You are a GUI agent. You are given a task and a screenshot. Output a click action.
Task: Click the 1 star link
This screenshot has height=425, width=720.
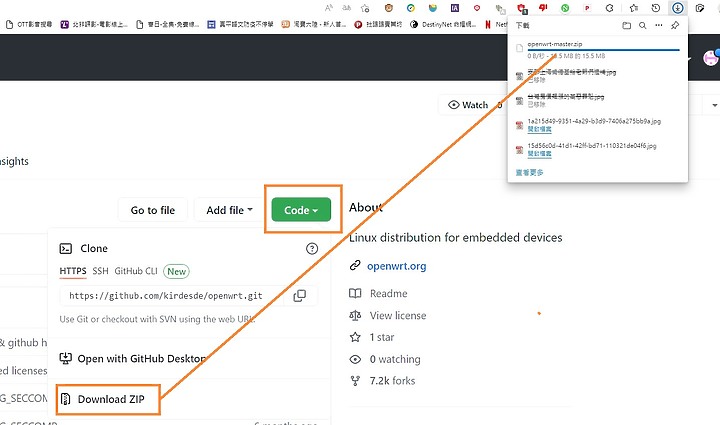[382, 337]
